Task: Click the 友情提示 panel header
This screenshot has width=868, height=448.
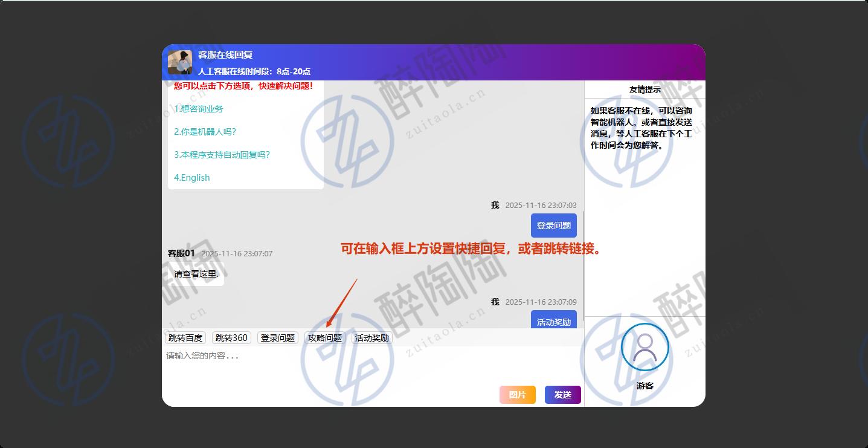Action: pos(645,89)
